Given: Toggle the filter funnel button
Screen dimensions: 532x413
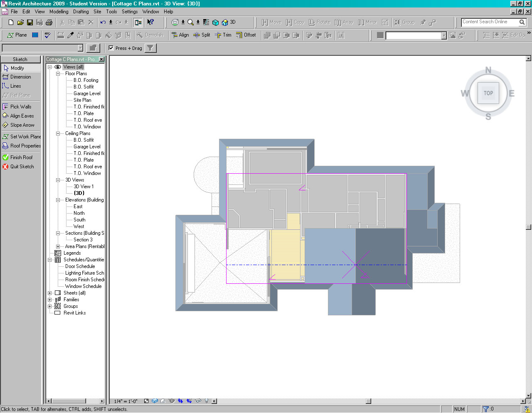Looking at the screenshot, I should (x=150, y=48).
